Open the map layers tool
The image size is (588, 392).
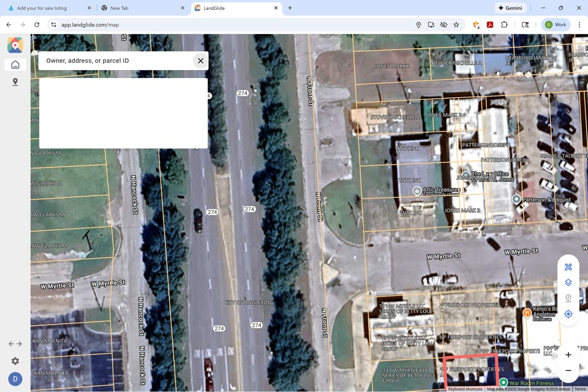pos(568,283)
